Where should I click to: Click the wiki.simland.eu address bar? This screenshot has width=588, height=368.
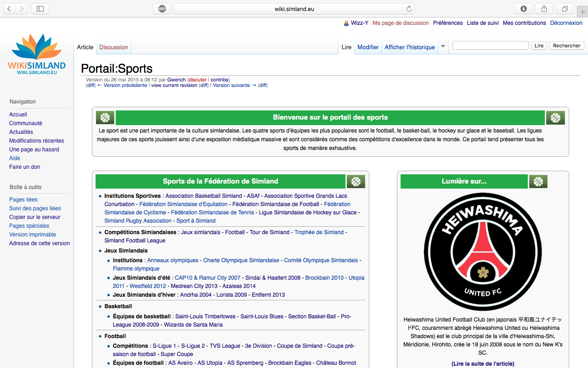click(x=294, y=9)
